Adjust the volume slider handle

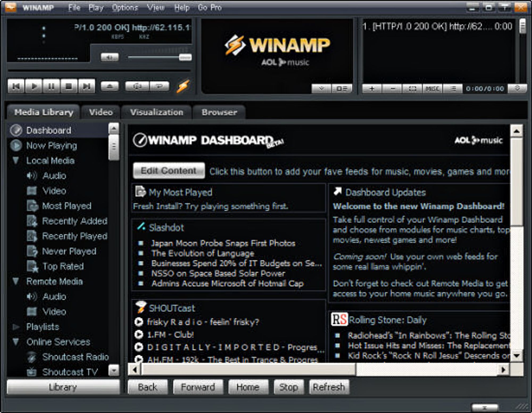pyautogui.click(x=185, y=57)
